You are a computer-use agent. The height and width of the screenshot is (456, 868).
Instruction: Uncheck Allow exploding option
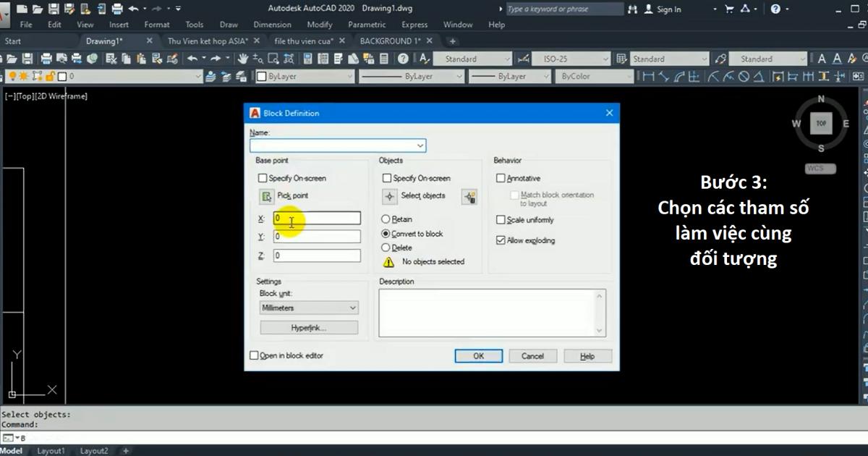pyautogui.click(x=501, y=240)
